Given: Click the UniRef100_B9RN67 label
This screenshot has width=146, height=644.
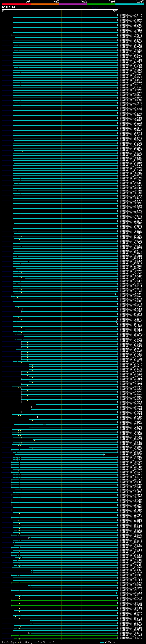Looking at the screenshot, I should click(x=131, y=306).
